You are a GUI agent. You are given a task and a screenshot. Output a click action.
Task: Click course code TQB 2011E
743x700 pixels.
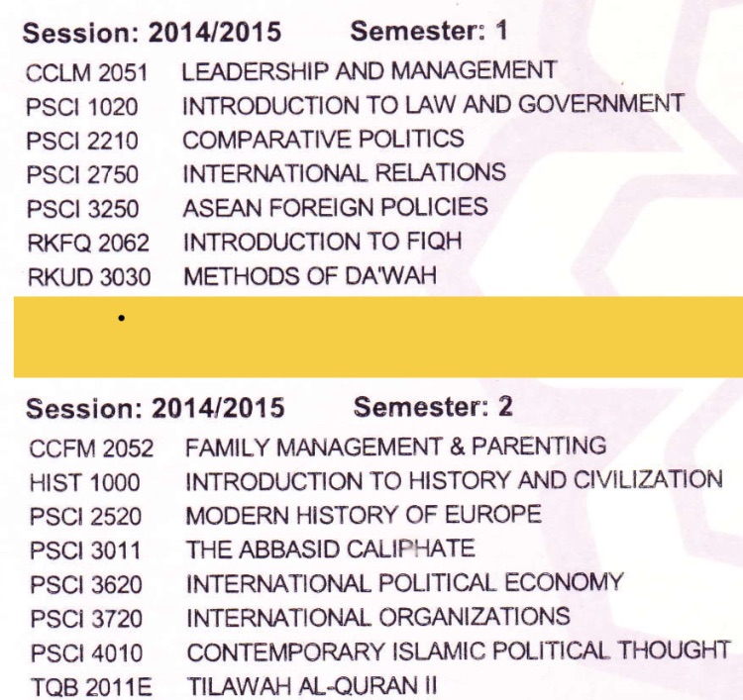pos(91,686)
